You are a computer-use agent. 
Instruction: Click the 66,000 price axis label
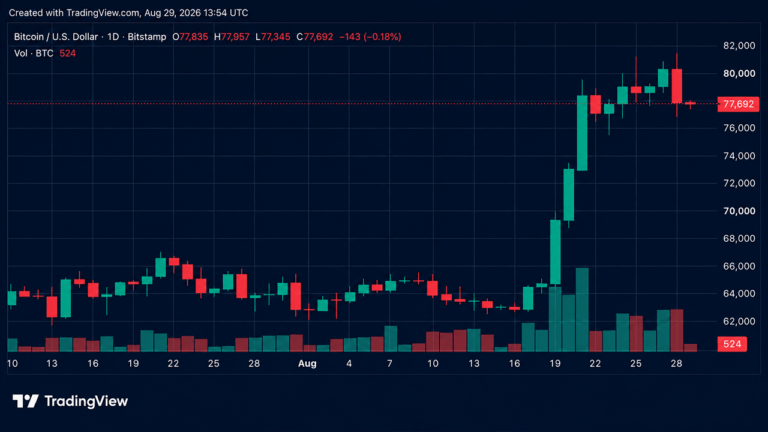[739, 266]
